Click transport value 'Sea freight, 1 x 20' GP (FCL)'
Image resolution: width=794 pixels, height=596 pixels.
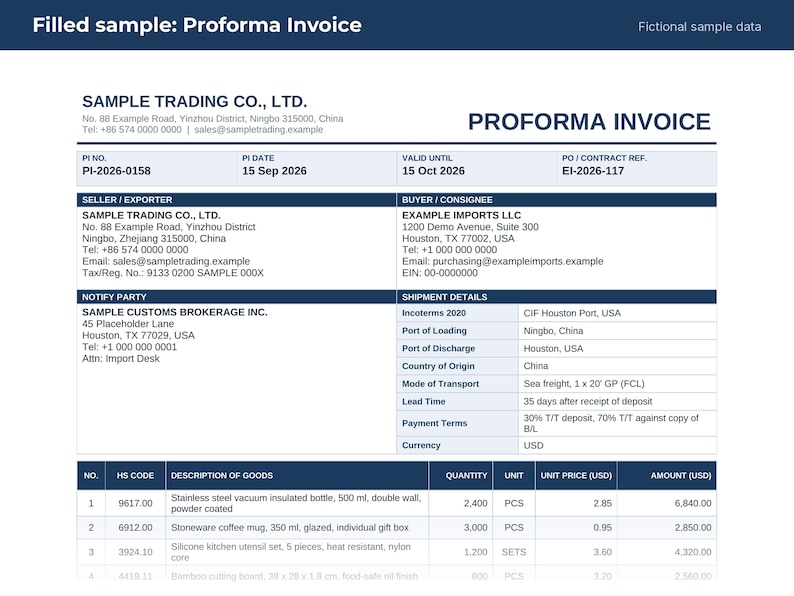click(584, 383)
